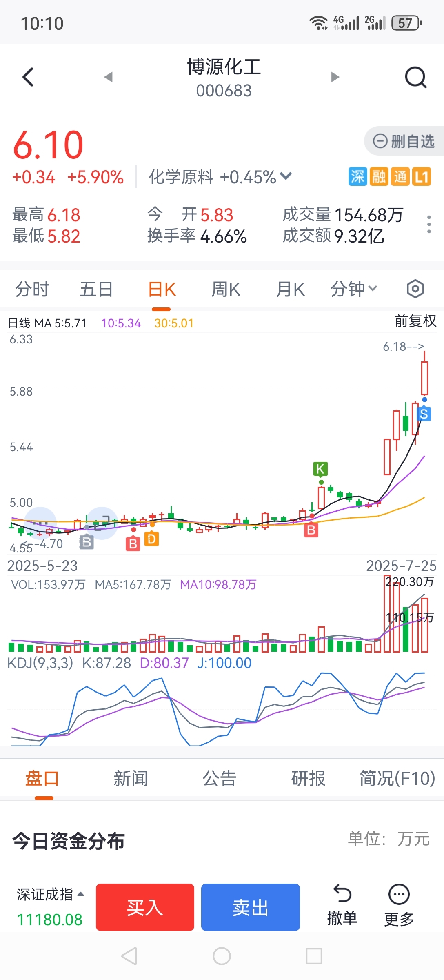Tap the blue 卖出 sell button
444x980 pixels.
click(x=250, y=907)
